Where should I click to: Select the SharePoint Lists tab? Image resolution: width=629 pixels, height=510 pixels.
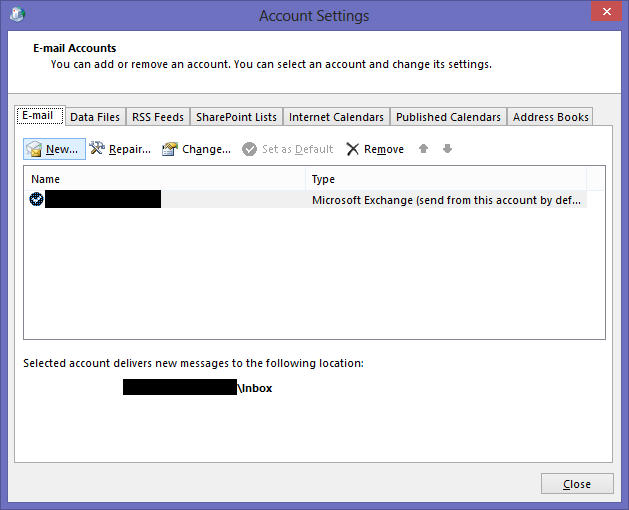point(236,117)
